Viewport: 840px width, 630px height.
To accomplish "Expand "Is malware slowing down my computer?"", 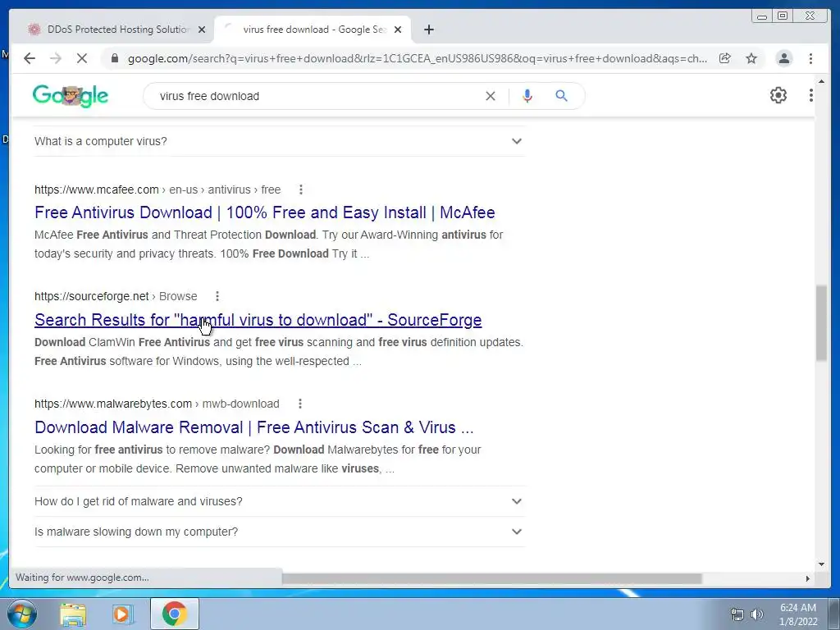I will 279,532.
